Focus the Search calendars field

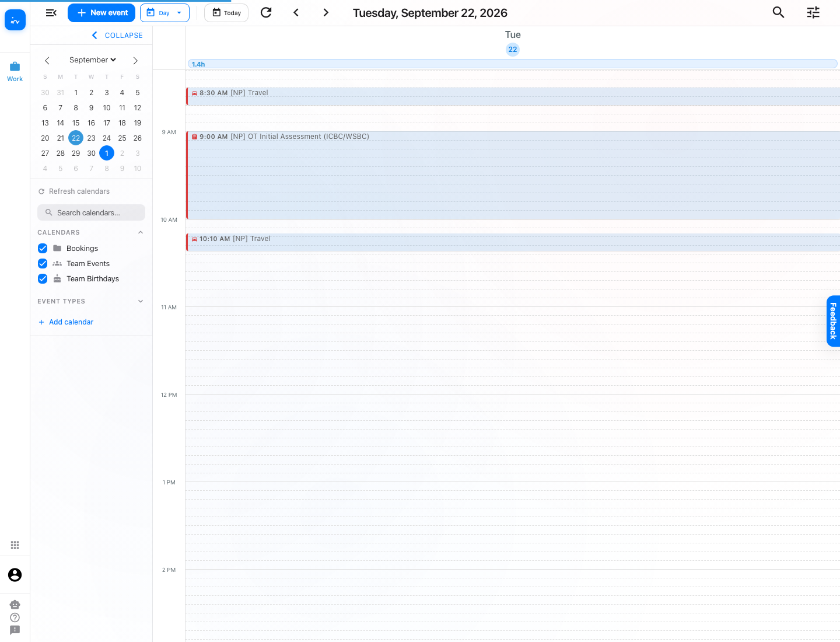point(91,212)
